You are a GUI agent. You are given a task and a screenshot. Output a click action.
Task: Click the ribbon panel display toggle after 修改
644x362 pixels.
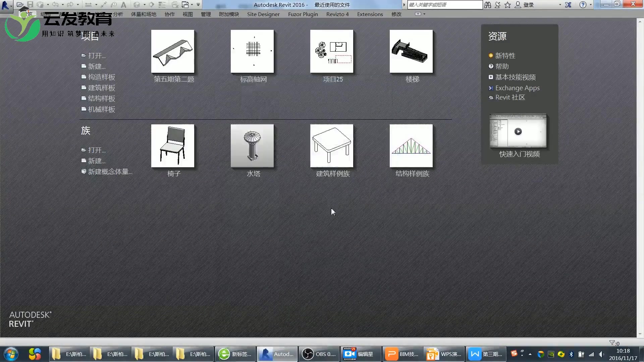pos(418,14)
